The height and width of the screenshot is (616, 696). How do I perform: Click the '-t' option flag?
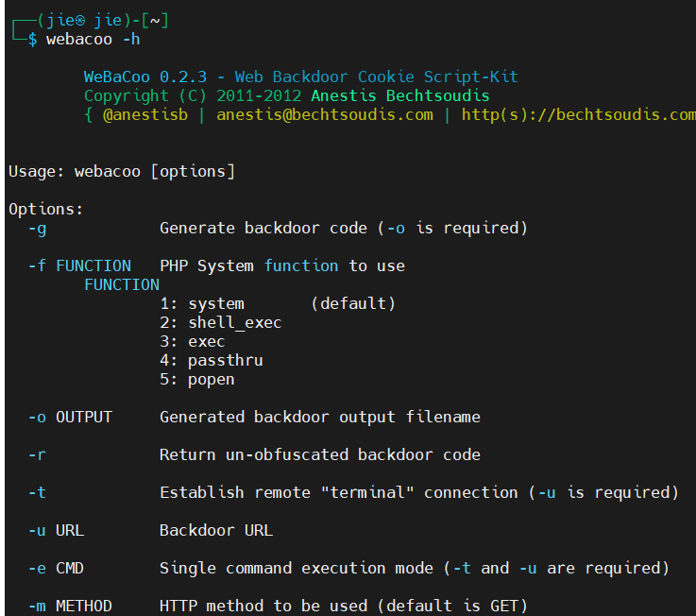37,492
